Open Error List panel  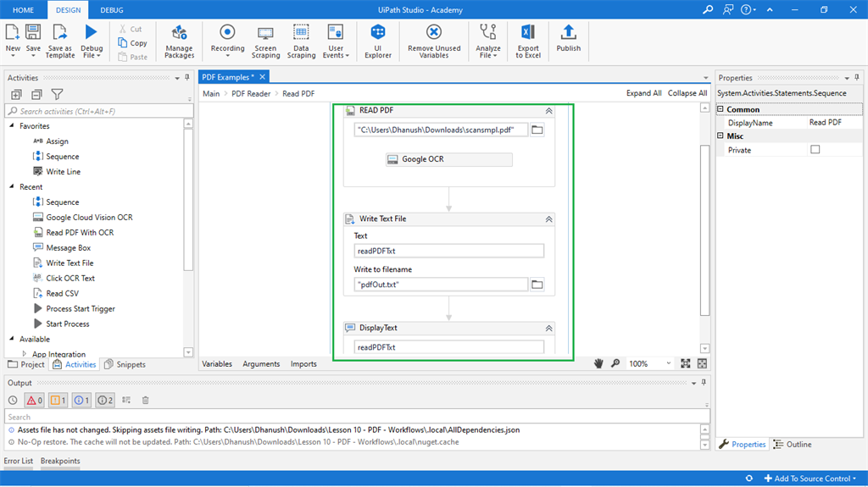(x=19, y=461)
